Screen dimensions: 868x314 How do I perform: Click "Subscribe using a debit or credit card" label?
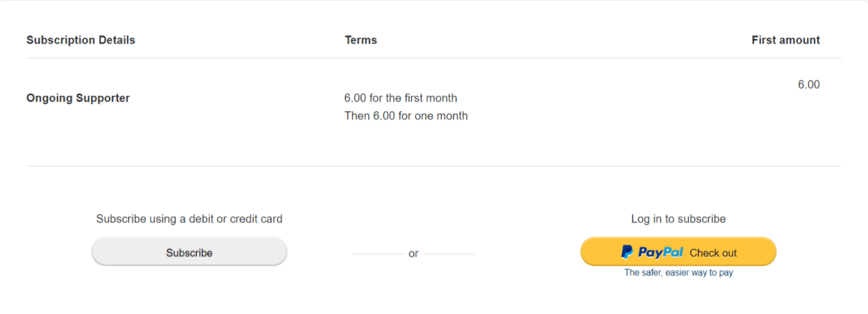[189, 219]
